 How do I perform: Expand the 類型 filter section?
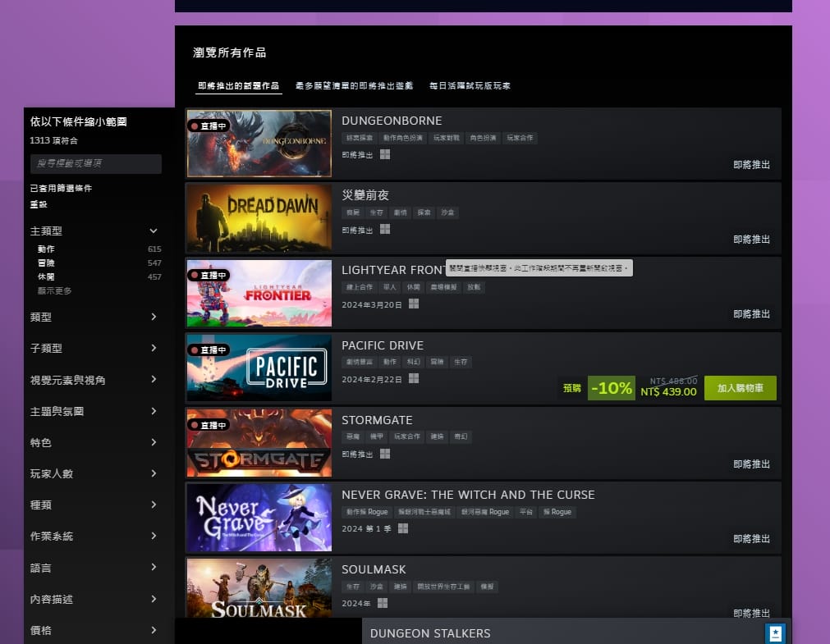tap(154, 317)
